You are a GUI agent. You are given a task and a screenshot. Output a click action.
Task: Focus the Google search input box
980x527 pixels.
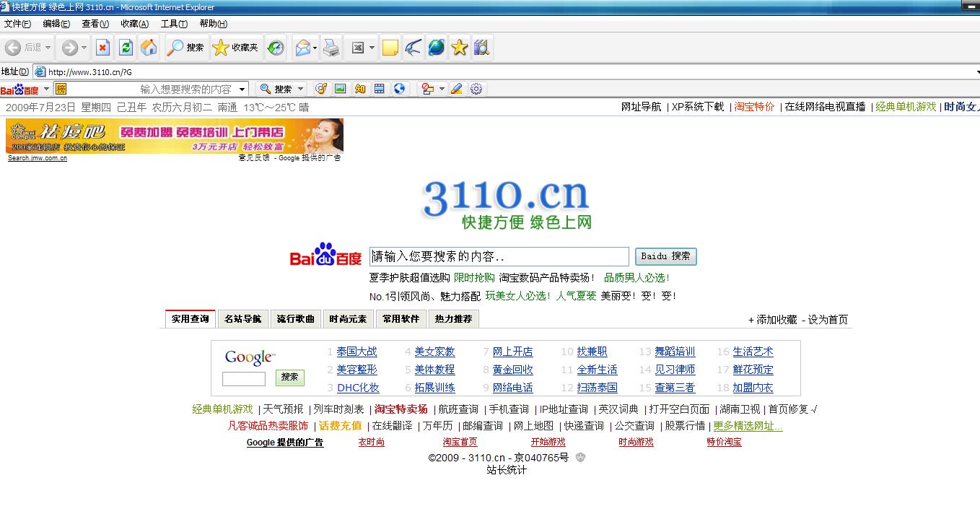point(244,378)
